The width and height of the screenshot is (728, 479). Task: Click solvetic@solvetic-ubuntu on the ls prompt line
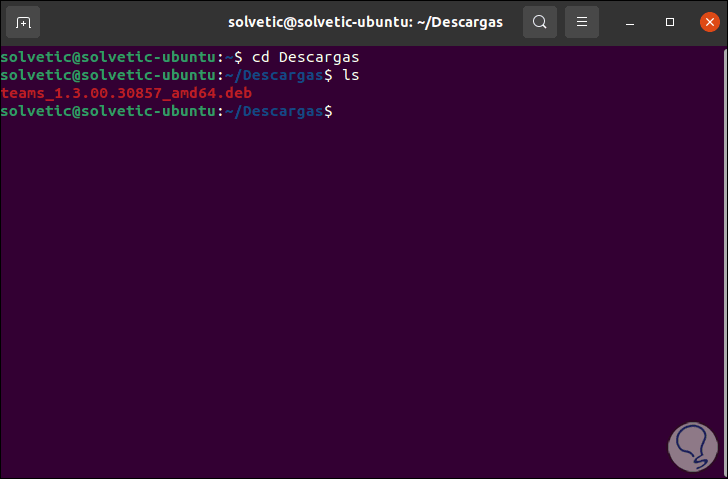click(109, 76)
